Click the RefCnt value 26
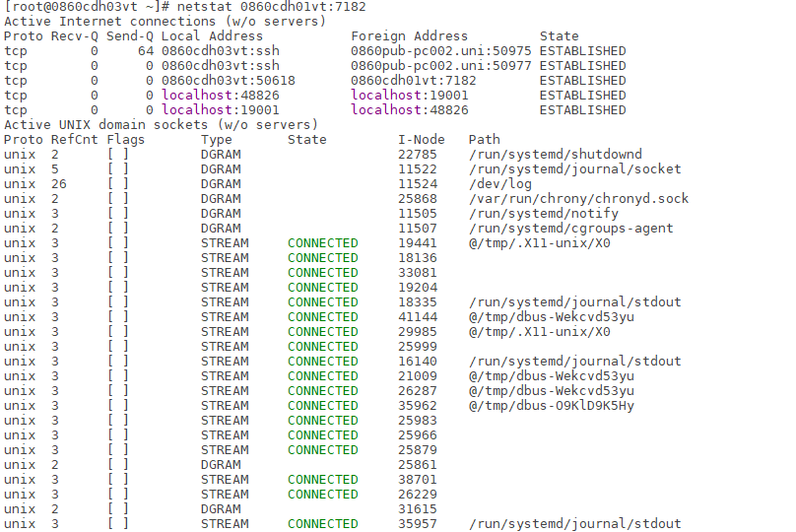Image resolution: width=796 pixels, height=532 pixels. pos(59,184)
